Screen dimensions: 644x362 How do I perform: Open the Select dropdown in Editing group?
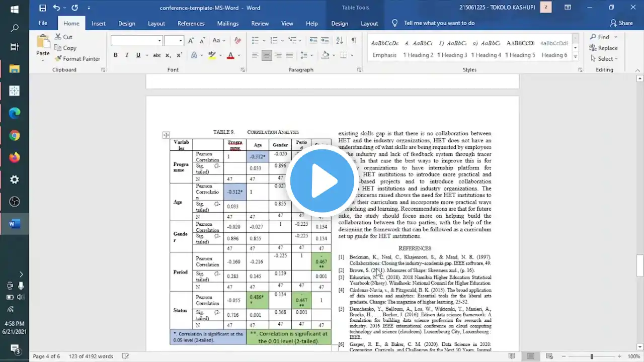click(604, 59)
